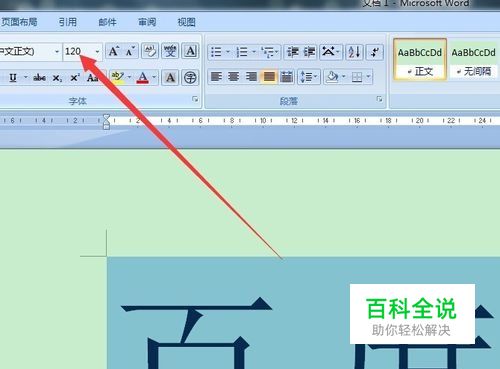Open the 审阅 tab
This screenshot has height=369, width=500.
147,22
